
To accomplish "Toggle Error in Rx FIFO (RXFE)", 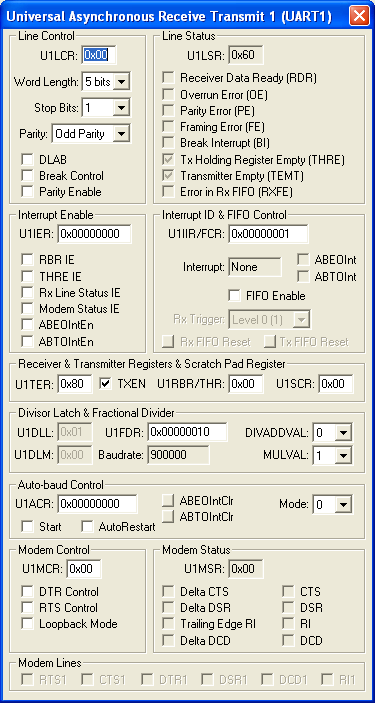I will (x=169, y=192).
